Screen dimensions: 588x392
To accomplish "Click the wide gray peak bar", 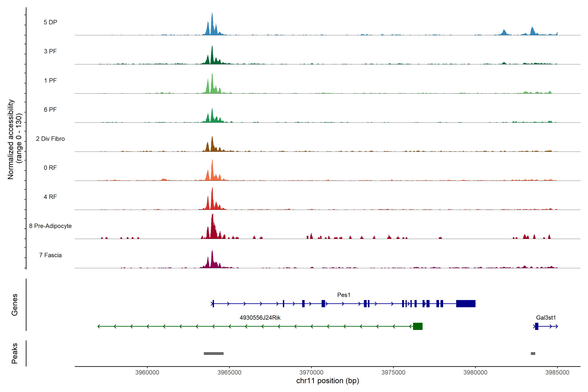I will tap(213, 353).
